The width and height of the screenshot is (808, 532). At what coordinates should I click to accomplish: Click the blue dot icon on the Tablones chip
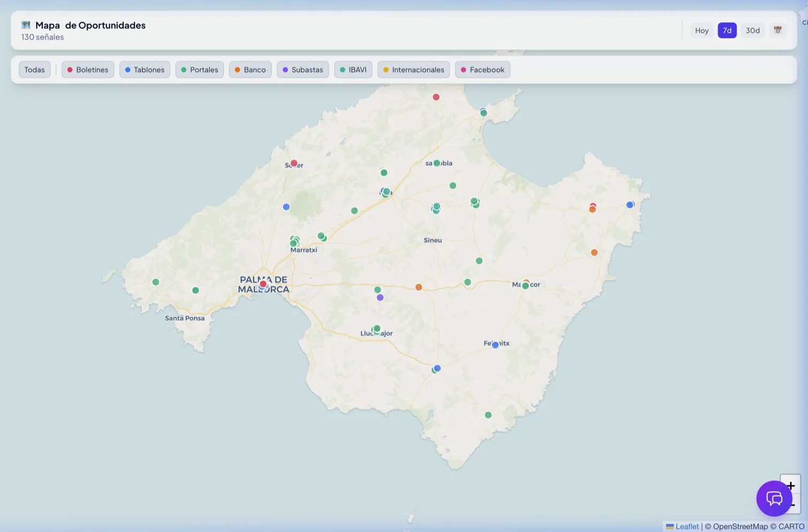point(127,69)
